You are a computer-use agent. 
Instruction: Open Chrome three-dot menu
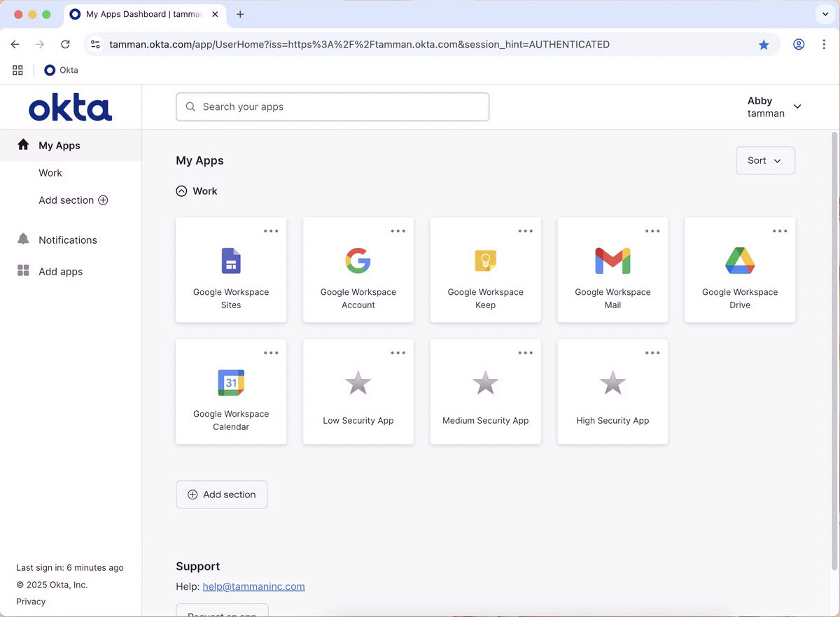(824, 44)
